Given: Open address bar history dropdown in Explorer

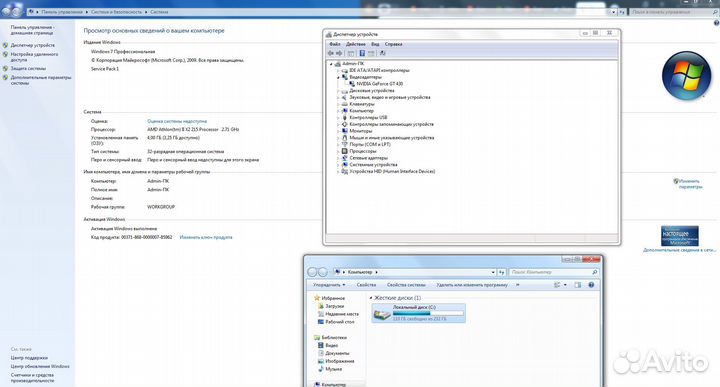Looking at the screenshot, I should click(493, 272).
